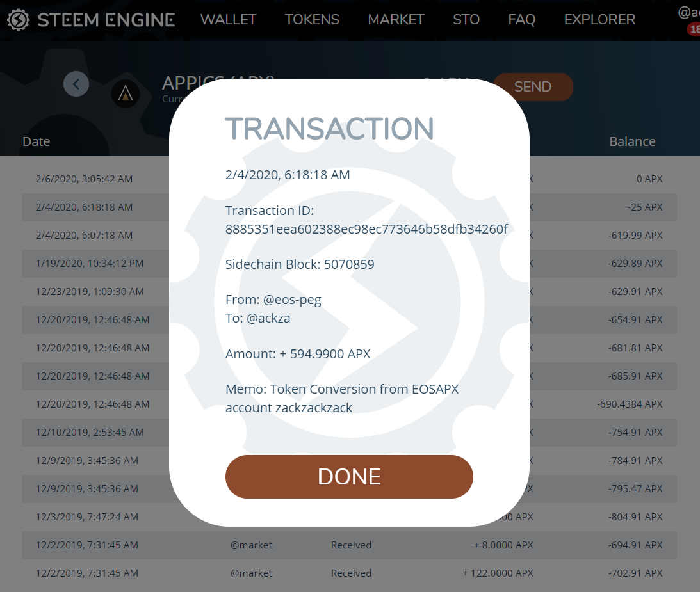
Task: Click the + 8.0000 APX amount
Action: coord(503,545)
